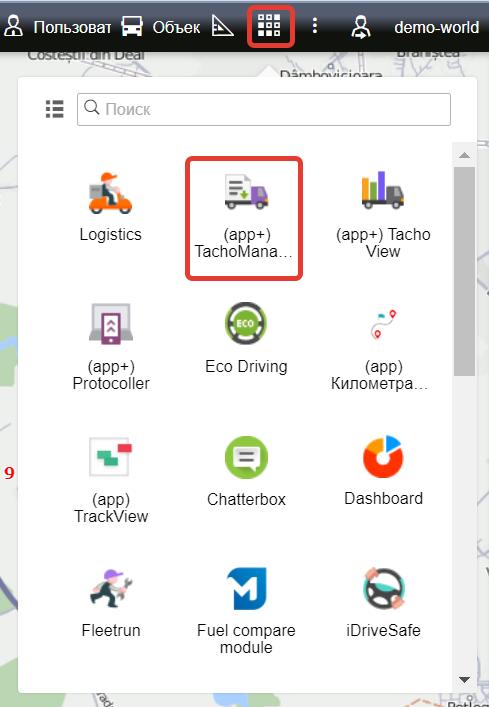The image size is (489, 707).
Task: Launch the iDriveSafe app
Action: pos(383,603)
